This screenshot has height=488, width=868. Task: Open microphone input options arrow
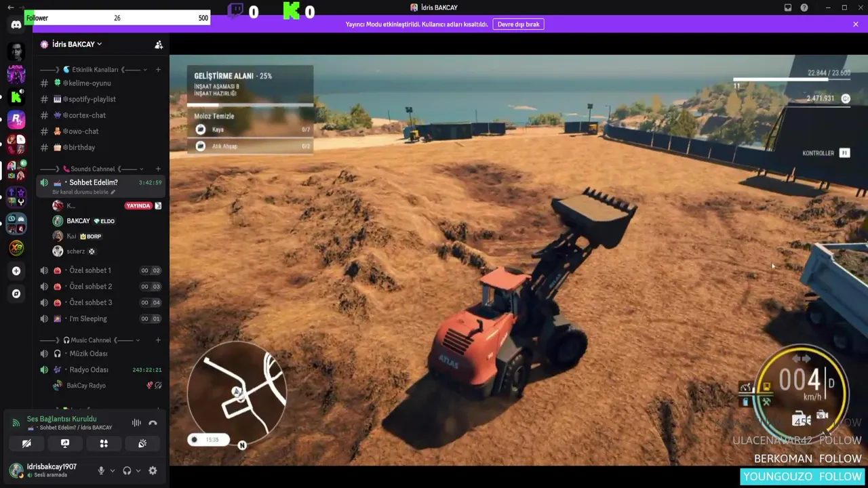click(112, 470)
